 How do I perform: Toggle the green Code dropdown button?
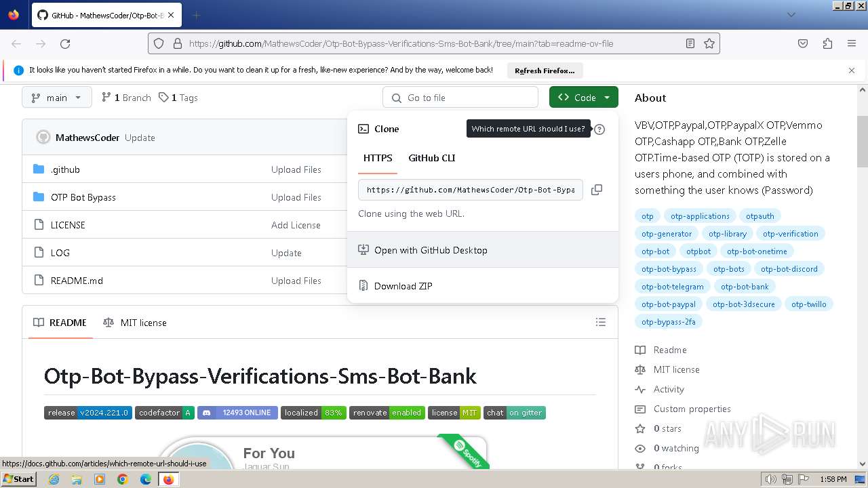(x=584, y=98)
